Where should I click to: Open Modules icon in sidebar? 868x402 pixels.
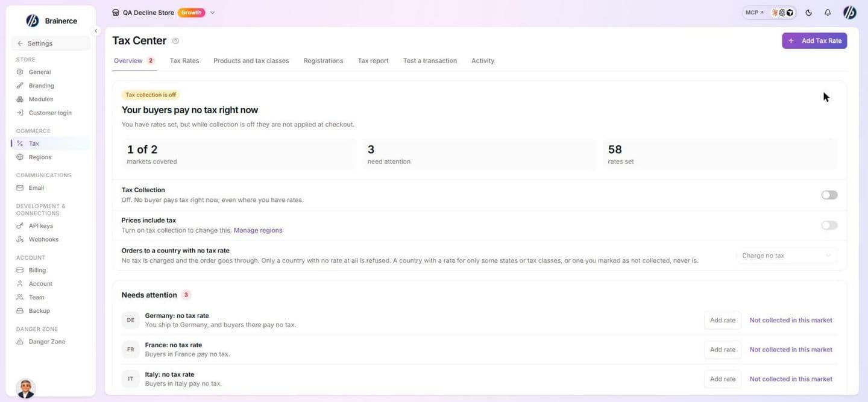(20, 99)
